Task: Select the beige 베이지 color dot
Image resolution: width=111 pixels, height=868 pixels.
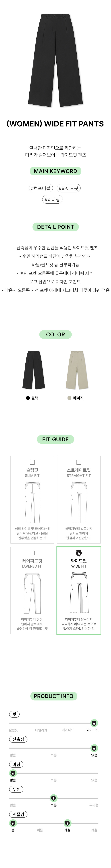Action: click(x=69, y=398)
